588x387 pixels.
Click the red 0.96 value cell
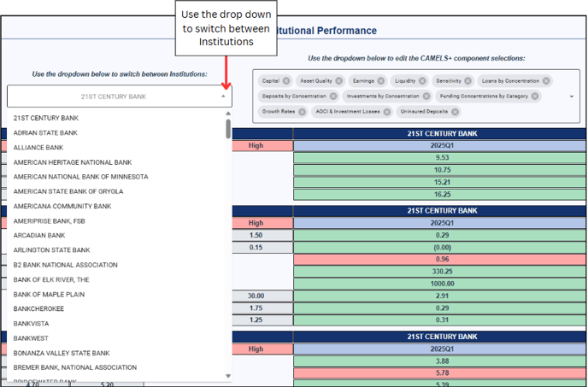click(439, 259)
